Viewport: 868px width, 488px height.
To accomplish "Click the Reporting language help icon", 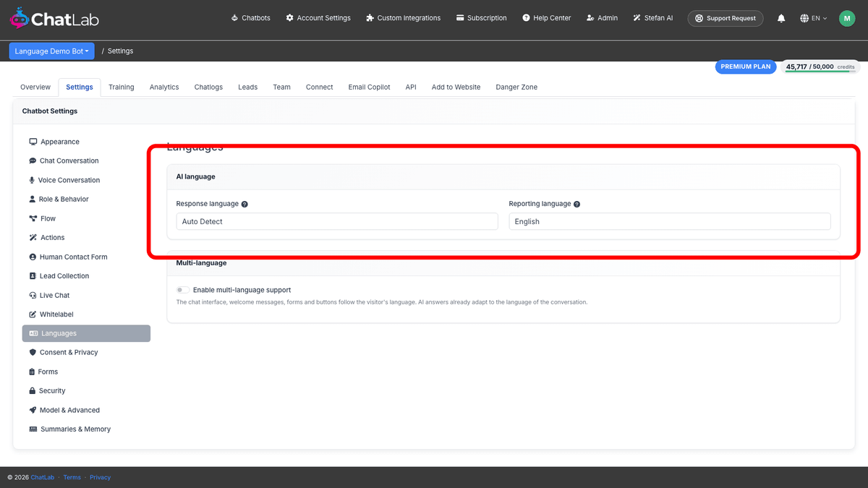I will pyautogui.click(x=576, y=204).
